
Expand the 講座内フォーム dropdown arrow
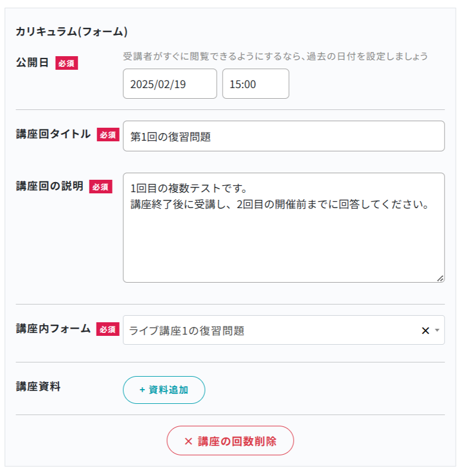[x=437, y=331]
